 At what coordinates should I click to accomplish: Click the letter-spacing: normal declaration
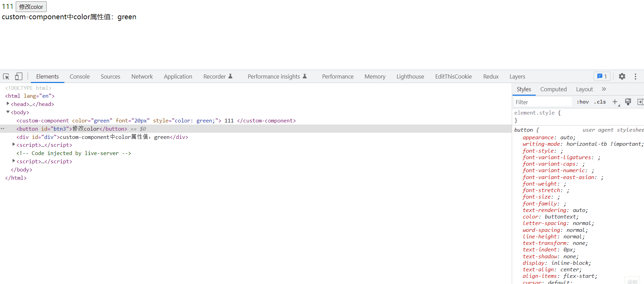[x=558, y=223]
